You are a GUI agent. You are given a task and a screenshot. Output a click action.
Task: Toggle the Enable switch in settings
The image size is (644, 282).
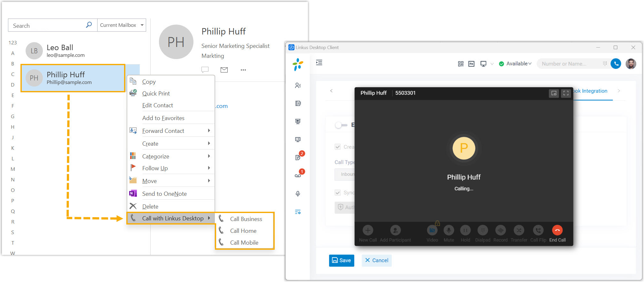341,125
